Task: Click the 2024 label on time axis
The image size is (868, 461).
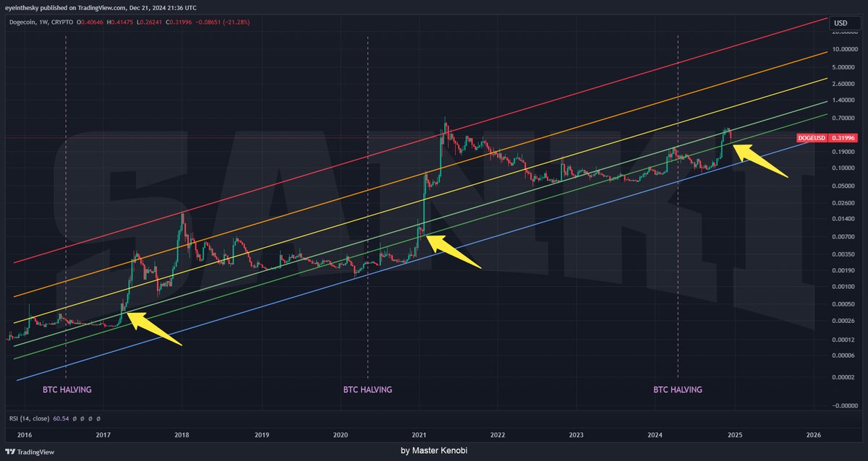Action: (x=655, y=435)
